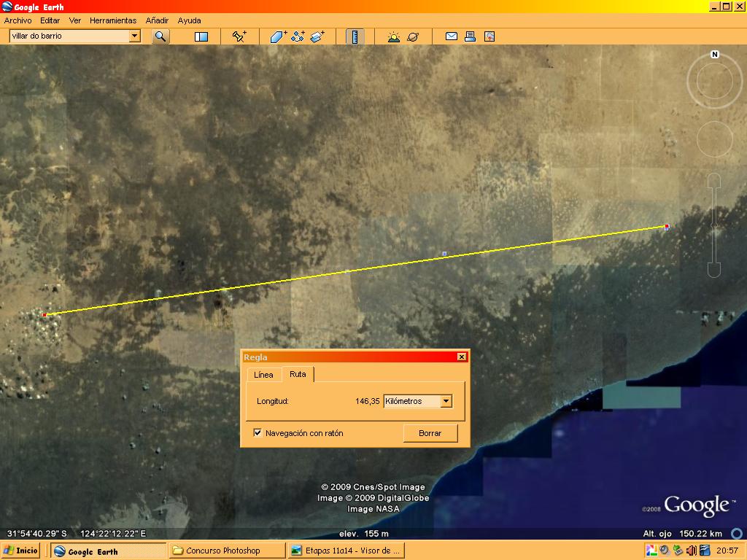Switch to Sky view planet icon
Image resolution: width=747 pixels, height=560 pixels.
click(413, 36)
